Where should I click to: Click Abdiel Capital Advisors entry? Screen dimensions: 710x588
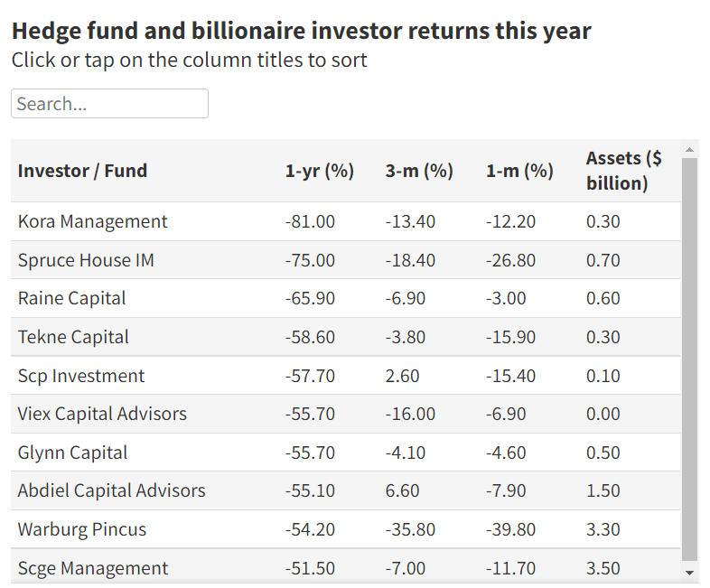(111, 491)
